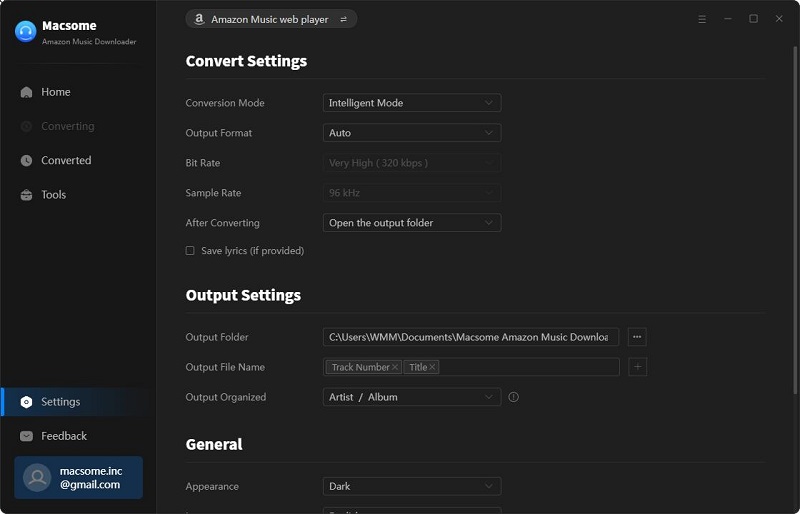Screen dimensions: 800x514
Task: Click the user avatar icon
Action: [x=37, y=478]
